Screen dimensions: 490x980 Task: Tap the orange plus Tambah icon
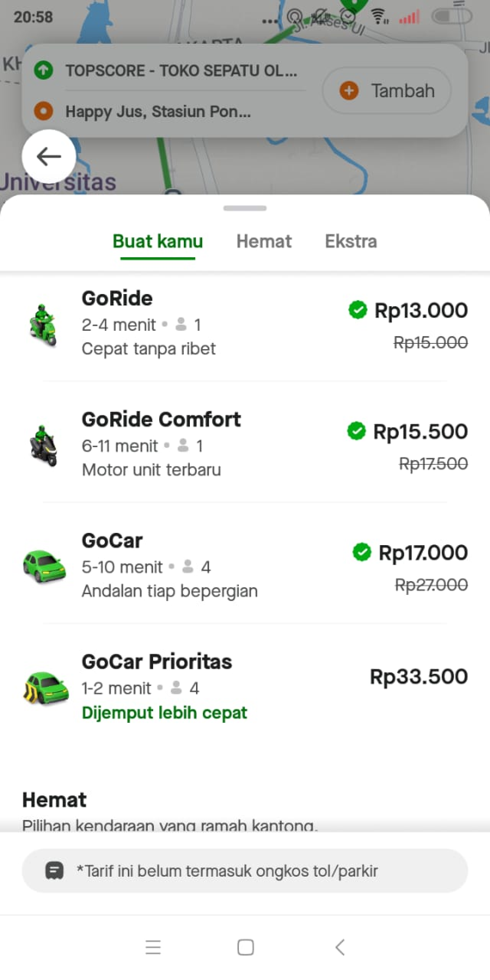[349, 91]
